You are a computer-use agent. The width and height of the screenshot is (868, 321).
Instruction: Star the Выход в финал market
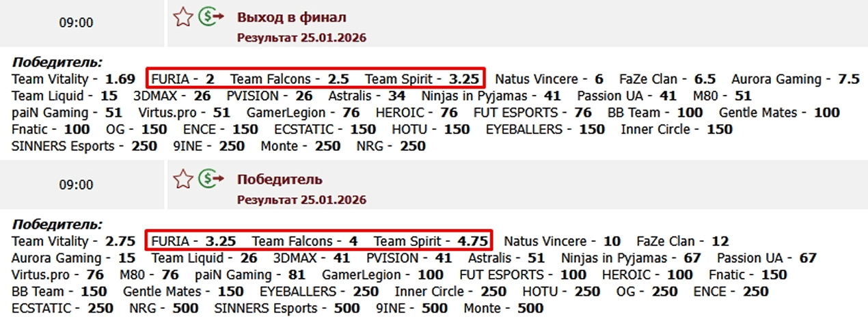pyautogui.click(x=182, y=17)
